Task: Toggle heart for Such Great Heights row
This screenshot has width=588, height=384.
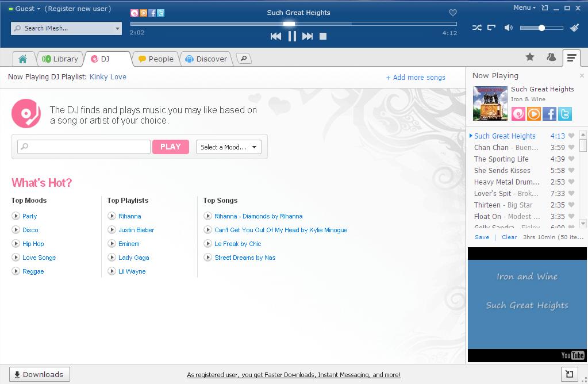Action: [x=571, y=136]
